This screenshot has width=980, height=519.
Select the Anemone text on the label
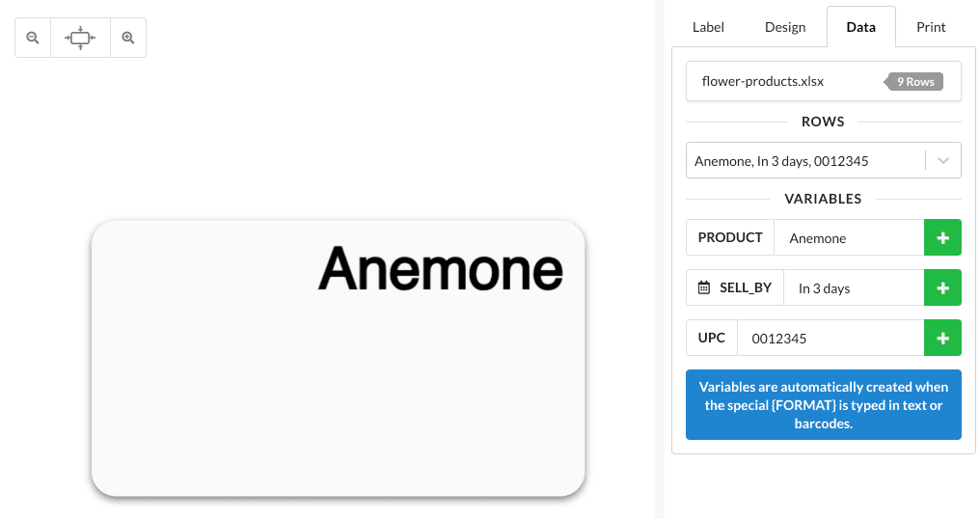440,268
